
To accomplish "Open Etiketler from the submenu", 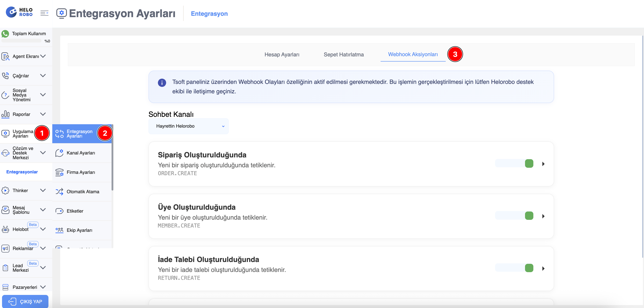I will (82, 211).
